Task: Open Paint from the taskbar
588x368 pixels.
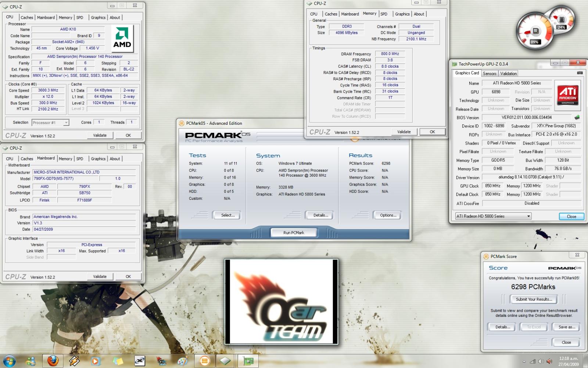Action: coord(182,361)
